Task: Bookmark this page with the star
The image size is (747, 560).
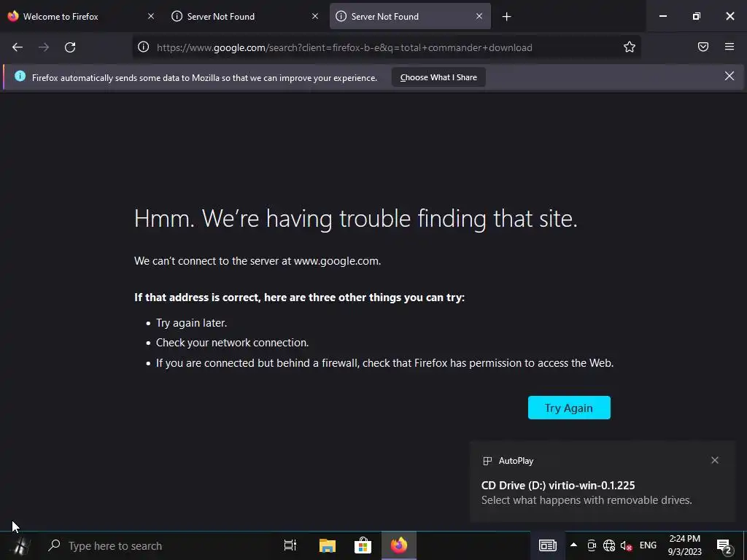Action: coord(630,47)
